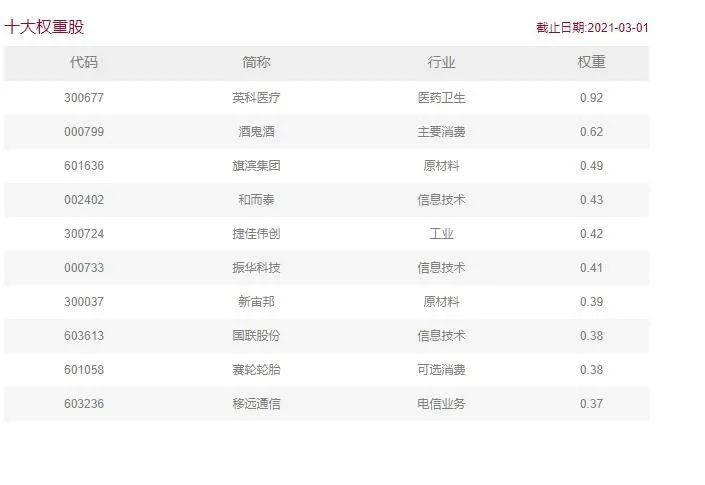
Task: Select the weight value 0.42
Action: pyautogui.click(x=591, y=234)
